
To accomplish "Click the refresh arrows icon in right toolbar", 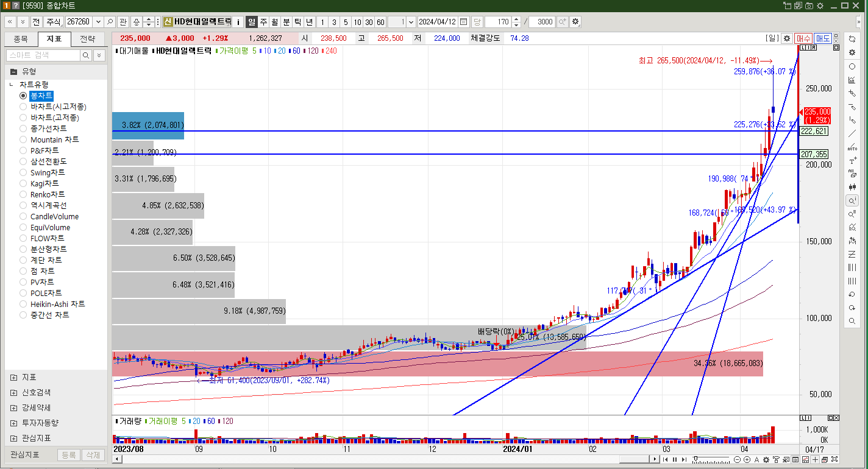I will [x=852, y=39].
